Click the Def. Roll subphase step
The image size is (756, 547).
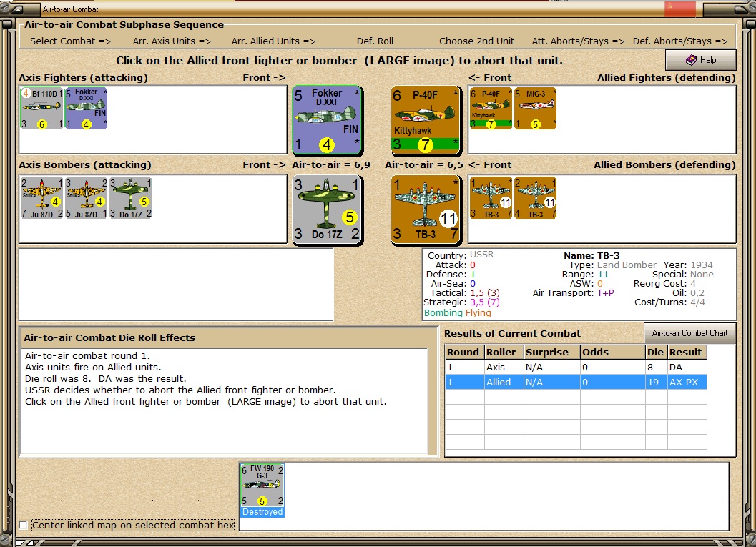pyautogui.click(x=375, y=41)
